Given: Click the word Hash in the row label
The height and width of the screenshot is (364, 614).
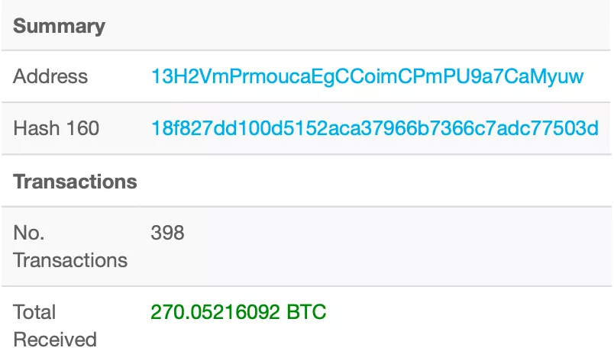Looking at the screenshot, I should coord(36,128).
